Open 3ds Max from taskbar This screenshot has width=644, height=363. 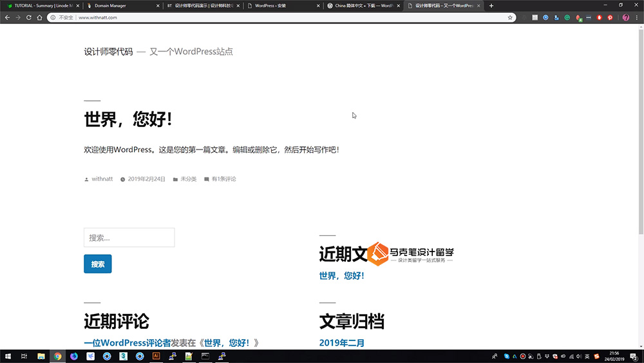(x=123, y=357)
